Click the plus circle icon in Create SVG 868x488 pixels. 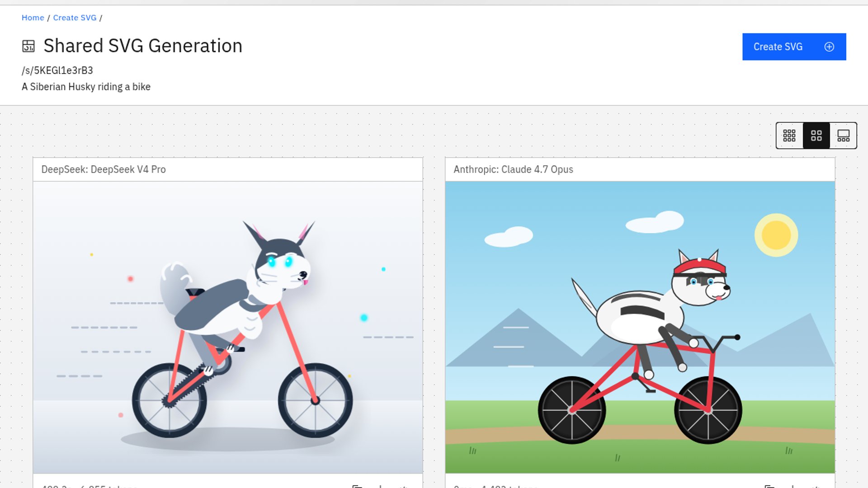(829, 47)
